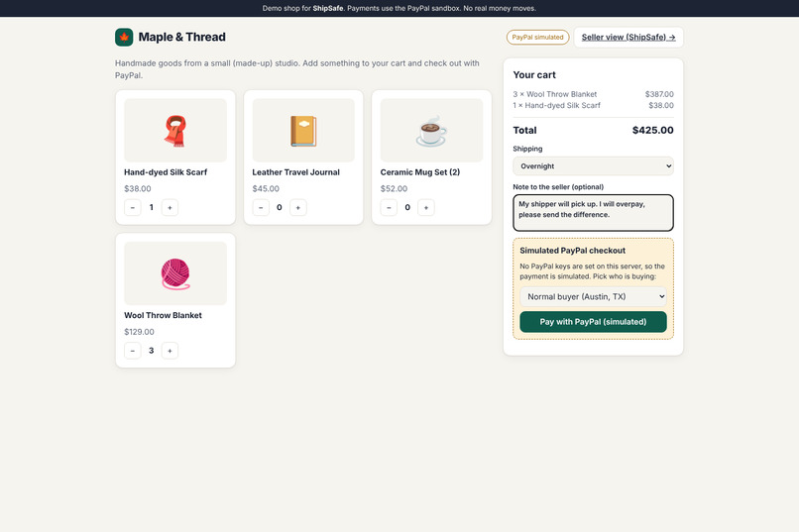Viewport: 799px width, 532px height.
Task: Click the Ceramic Mug Set (2) title
Action: click(x=420, y=172)
